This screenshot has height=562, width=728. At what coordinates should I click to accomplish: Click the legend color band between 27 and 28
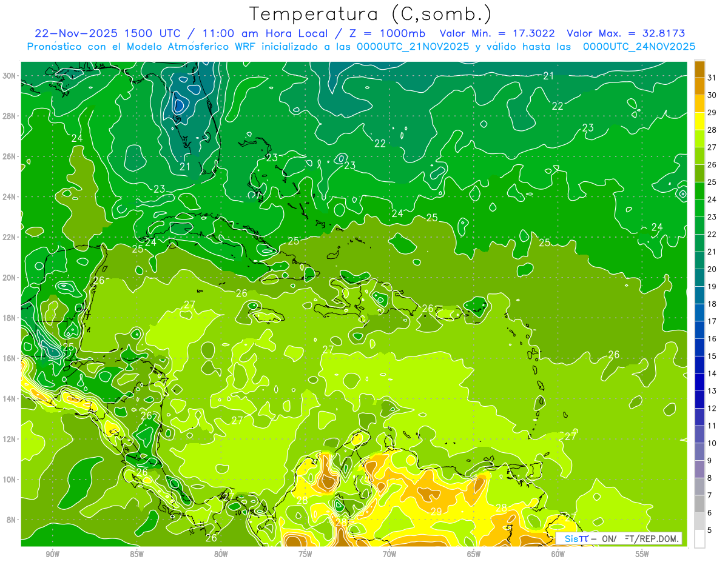(x=699, y=139)
